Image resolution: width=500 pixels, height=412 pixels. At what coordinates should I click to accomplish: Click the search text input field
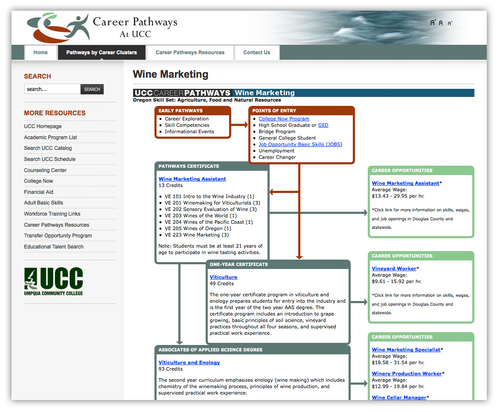(52, 89)
